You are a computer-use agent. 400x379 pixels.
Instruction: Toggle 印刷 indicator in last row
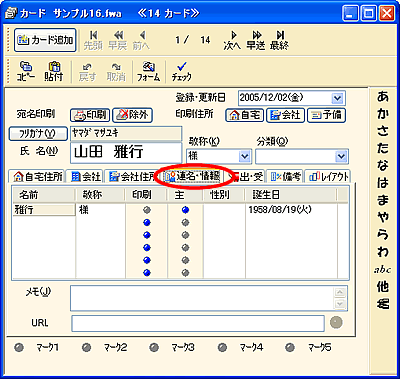point(146,273)
